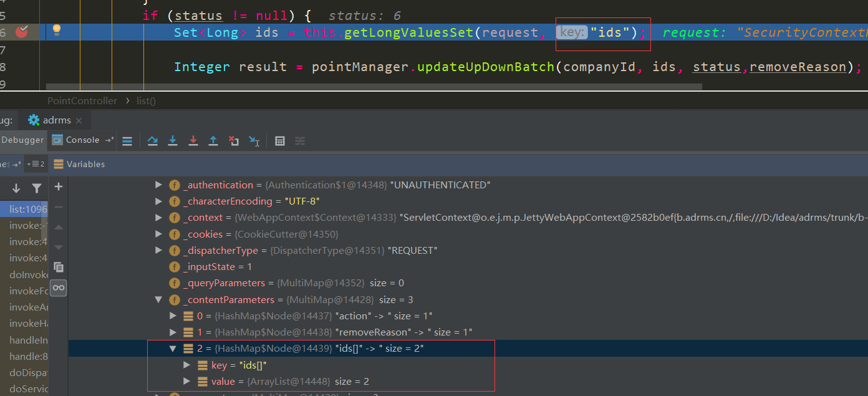Viewport: 868px width, 396px height.
Task: Click the copy stack frames icon
Action: [58, 267]
